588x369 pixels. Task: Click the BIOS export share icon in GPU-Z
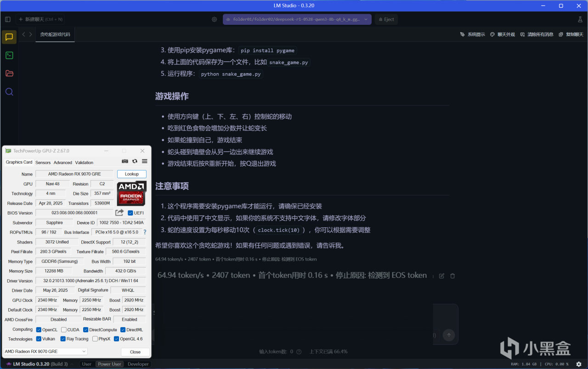click(119, 212)
